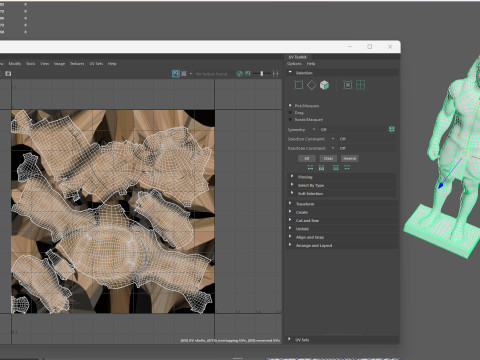
Task: Open the Image menu in the UV Editor
Action: [x=59, y=63]
